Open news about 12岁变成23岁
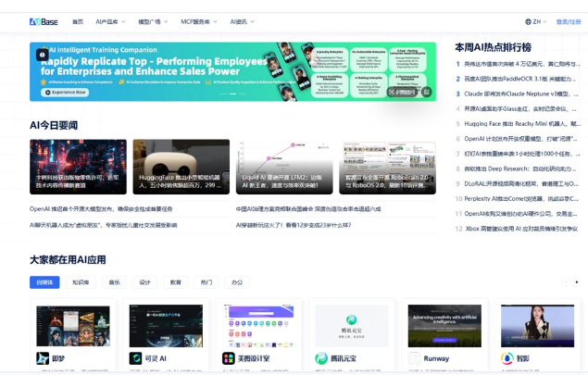 294,225
